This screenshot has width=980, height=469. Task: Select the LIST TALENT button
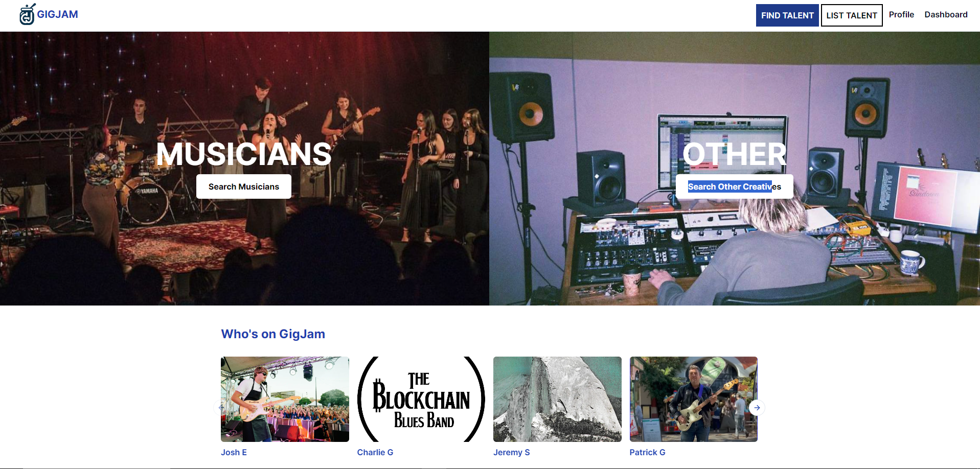click(x=852, y=15)
